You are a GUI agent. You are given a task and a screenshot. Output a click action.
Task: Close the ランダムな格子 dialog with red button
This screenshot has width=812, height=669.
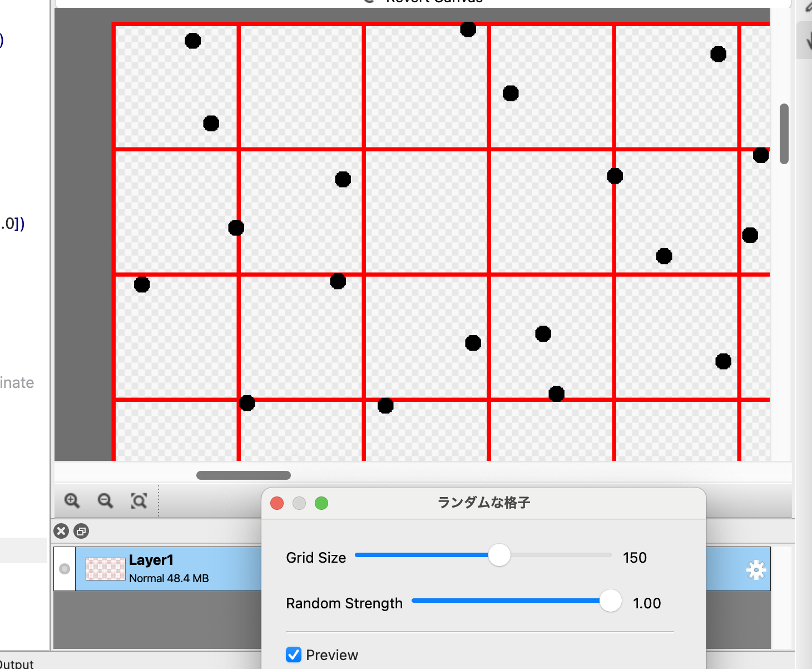click(277, 503)
